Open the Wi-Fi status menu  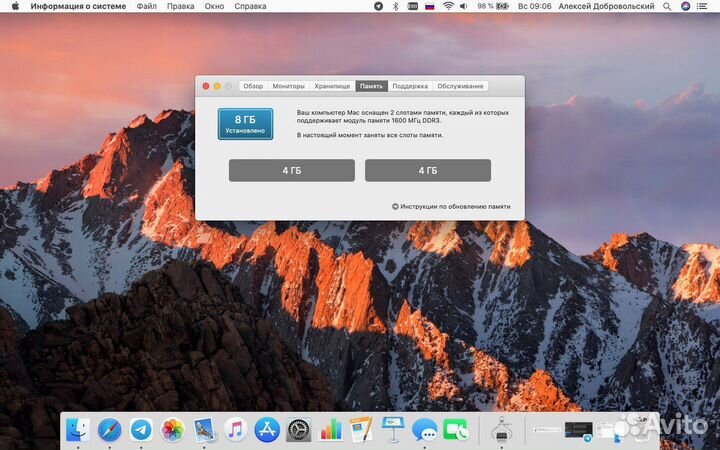click(x=448, y=6)
